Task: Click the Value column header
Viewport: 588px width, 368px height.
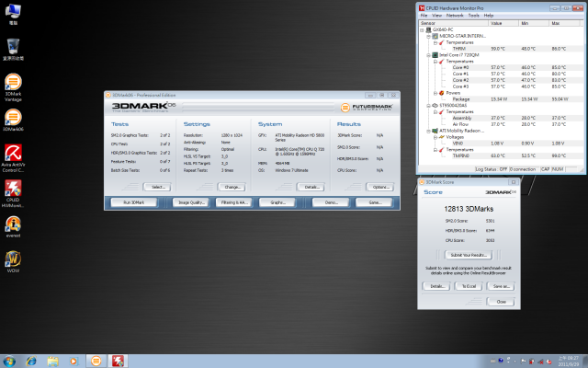Action: tap(503, 23)
